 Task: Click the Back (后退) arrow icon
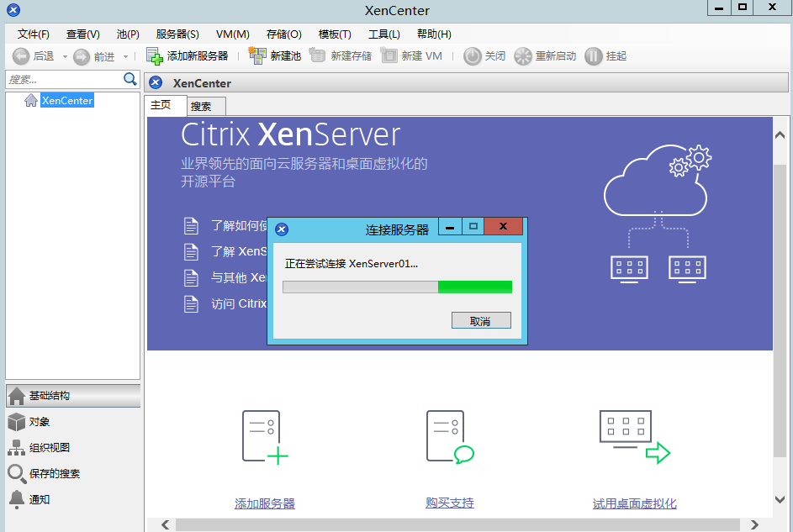(x=21, y=56)
